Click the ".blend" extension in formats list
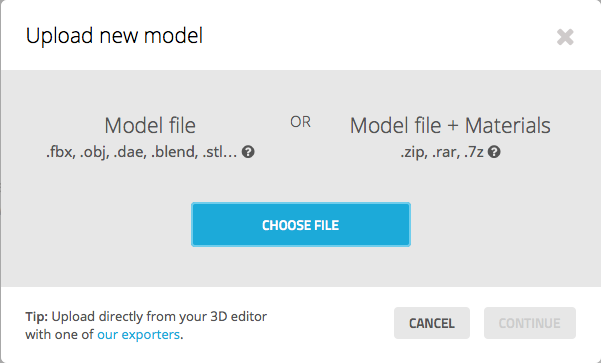The height and width of the screenshot is (363, 601). tap(174, 152)
